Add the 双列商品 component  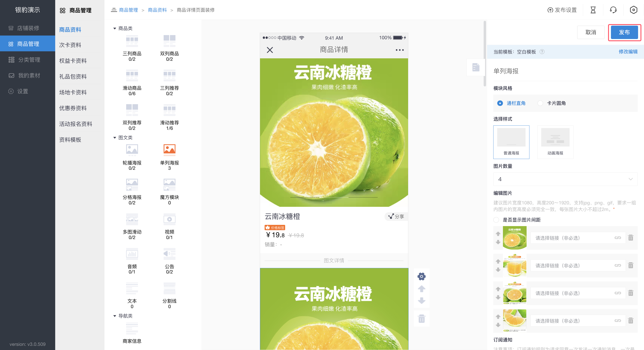point(169,48)
